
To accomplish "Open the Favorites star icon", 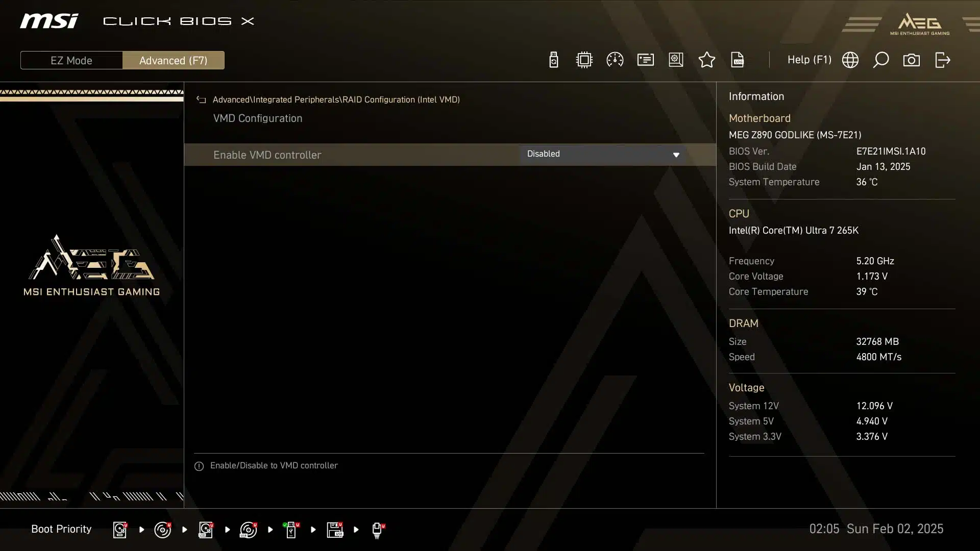I will click(x=707, y=60).
